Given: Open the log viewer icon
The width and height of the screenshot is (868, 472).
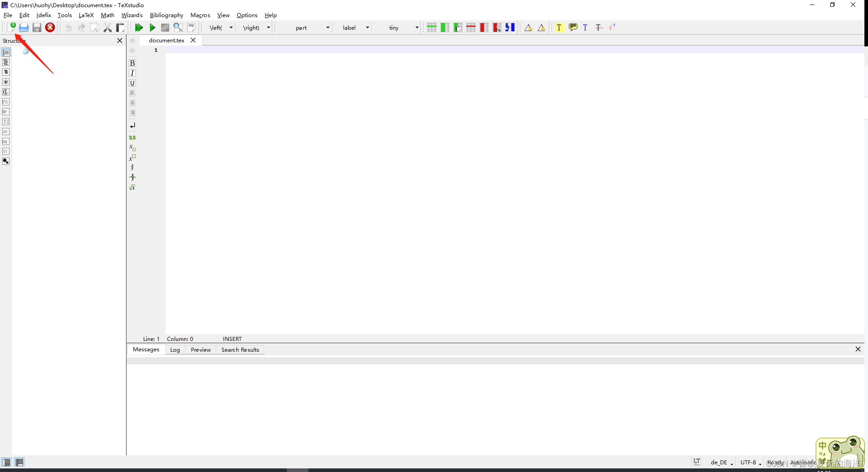Looking at the screenshot, I should point(191,27).
